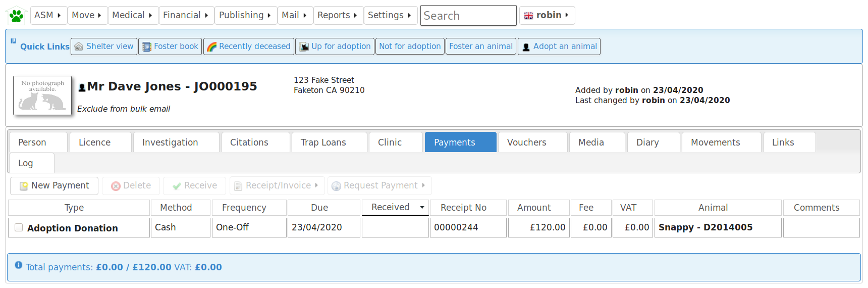Click the Not for adoption link
Viewport: 868px width, 288px height.
(x=410, y=46)
